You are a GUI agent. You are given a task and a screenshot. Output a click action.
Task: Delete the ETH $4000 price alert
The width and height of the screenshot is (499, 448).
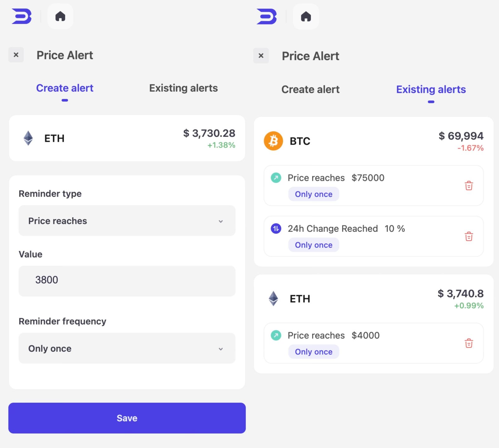469,343
